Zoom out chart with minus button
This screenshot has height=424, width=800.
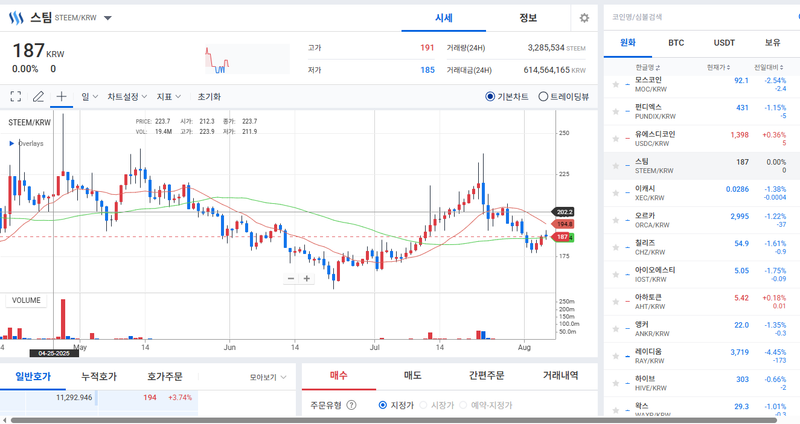(291, 278)
